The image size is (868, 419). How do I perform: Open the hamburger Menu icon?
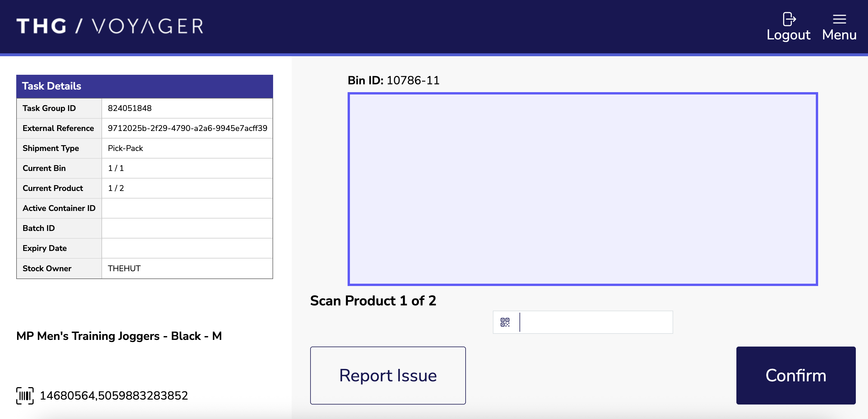[x=839, y=19]
